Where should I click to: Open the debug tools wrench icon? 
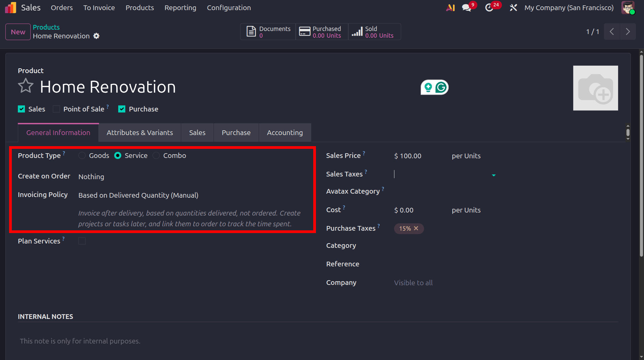click(513, 7)
